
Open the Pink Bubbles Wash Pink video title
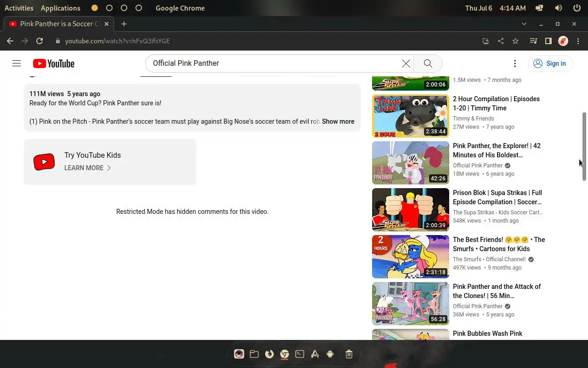click(487, 333)
